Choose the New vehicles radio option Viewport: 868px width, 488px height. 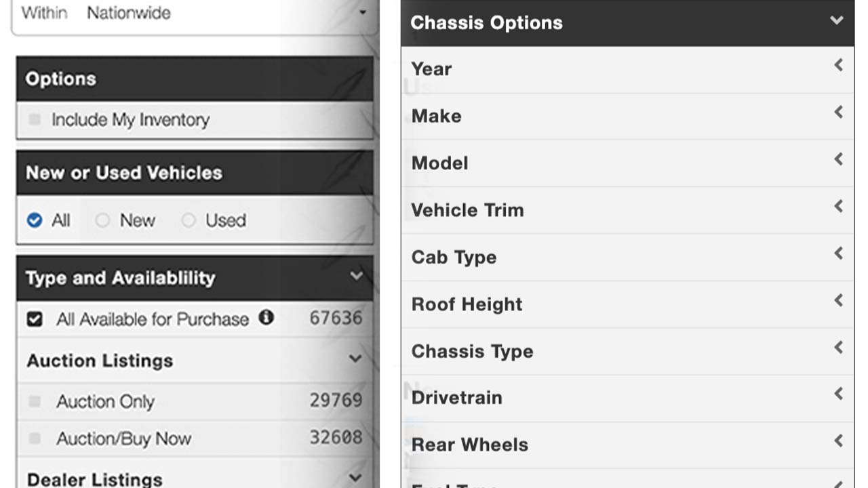point(102,220)
